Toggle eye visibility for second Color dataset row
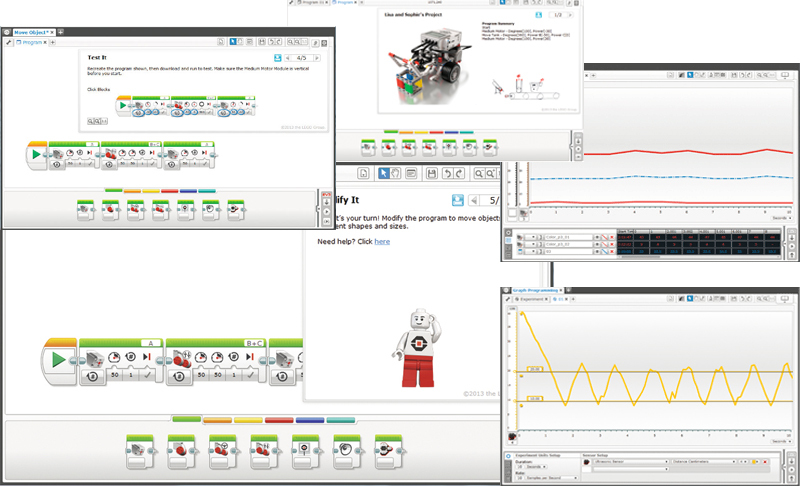 coord(596,244)
